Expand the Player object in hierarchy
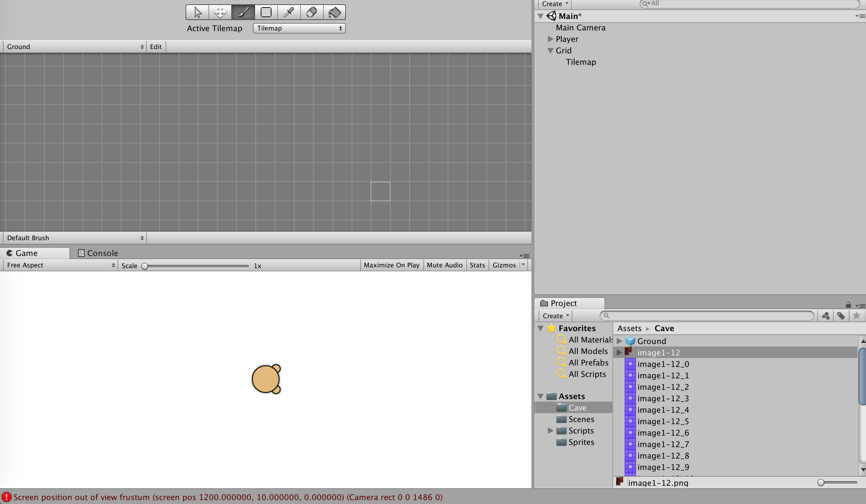The image size is (866, 504). (550, 39)
